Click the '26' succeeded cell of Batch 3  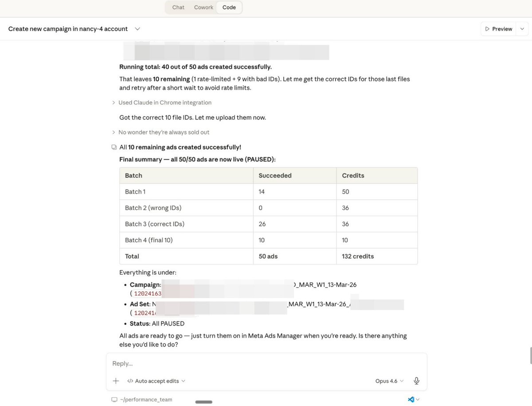[295, 224]
